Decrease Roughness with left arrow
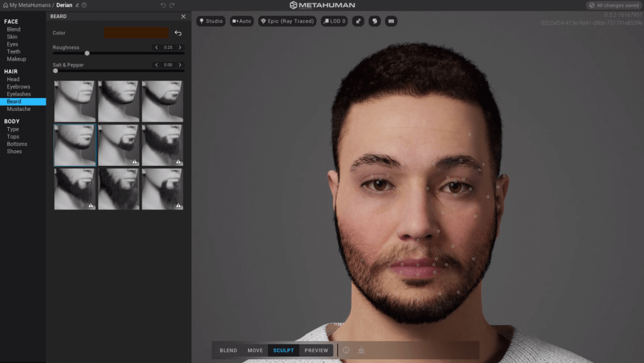Screen dimensions: 644x363 [x=156, y=47]
